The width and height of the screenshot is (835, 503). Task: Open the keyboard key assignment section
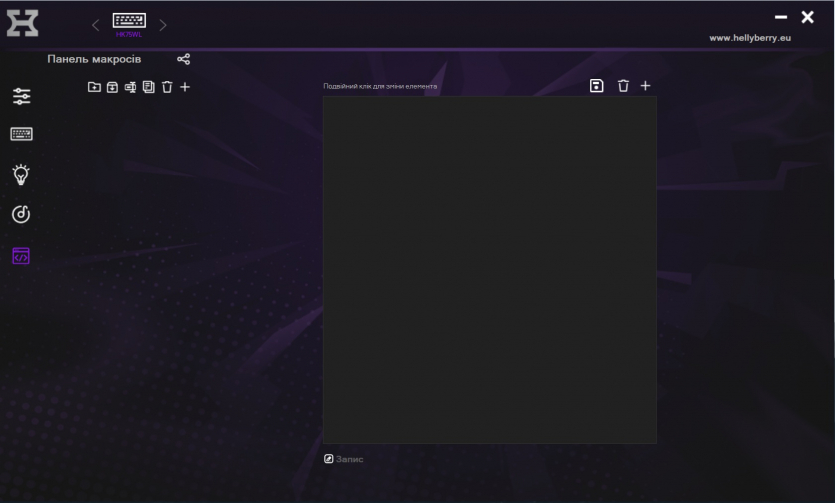tap(21, 134)
